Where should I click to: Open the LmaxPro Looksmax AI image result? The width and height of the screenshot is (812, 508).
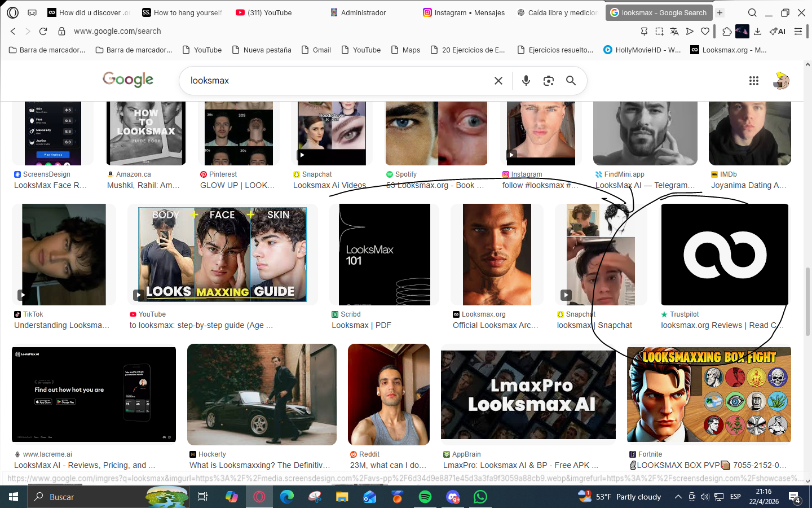(528, 395)
